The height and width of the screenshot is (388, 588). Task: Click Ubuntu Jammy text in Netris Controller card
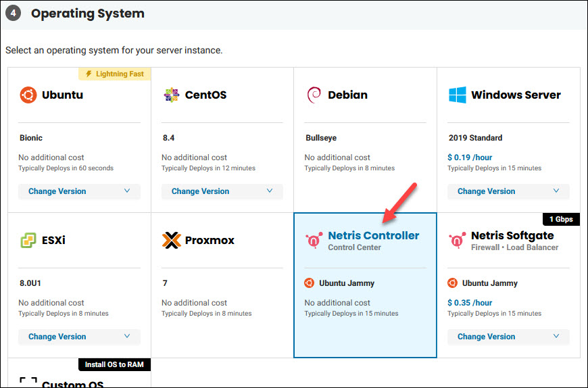[347, 283]
